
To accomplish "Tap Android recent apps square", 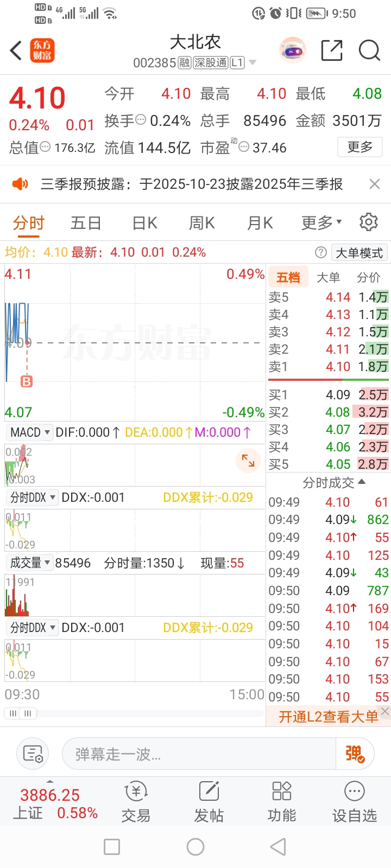I will pyautogui.click(x=112, y=847).
